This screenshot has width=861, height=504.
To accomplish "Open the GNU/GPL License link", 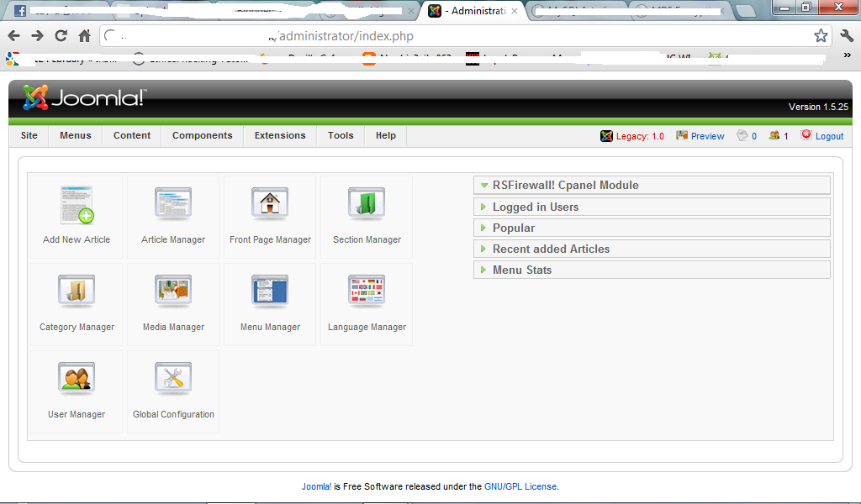I will pyautogui.click(x=520, y=486).
